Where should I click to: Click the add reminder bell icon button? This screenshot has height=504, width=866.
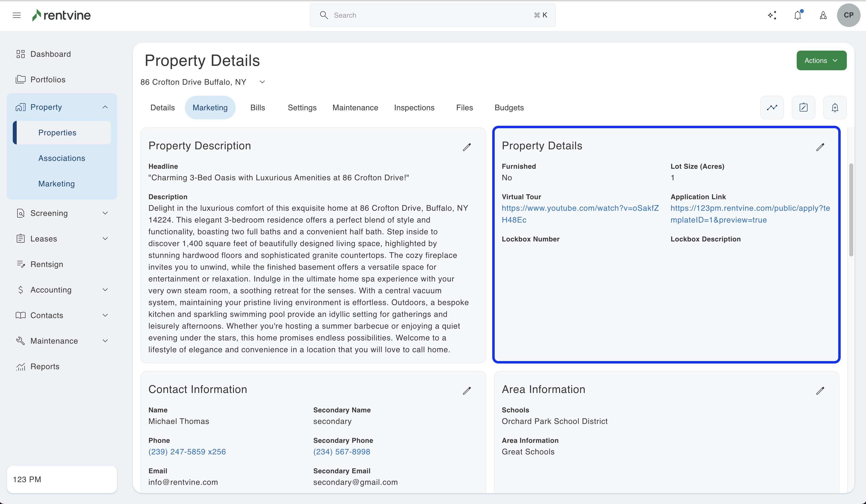click(x=835, y=108)
